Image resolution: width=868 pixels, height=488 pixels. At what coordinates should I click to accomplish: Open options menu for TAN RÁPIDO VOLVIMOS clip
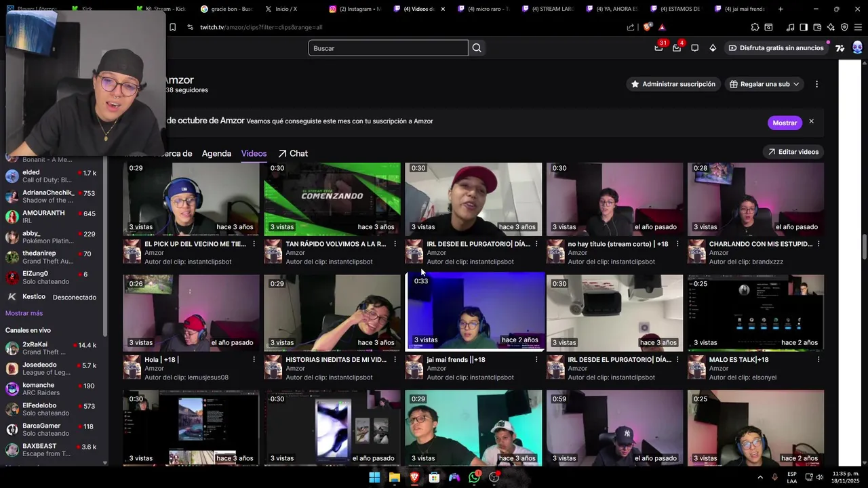point(395,244)
